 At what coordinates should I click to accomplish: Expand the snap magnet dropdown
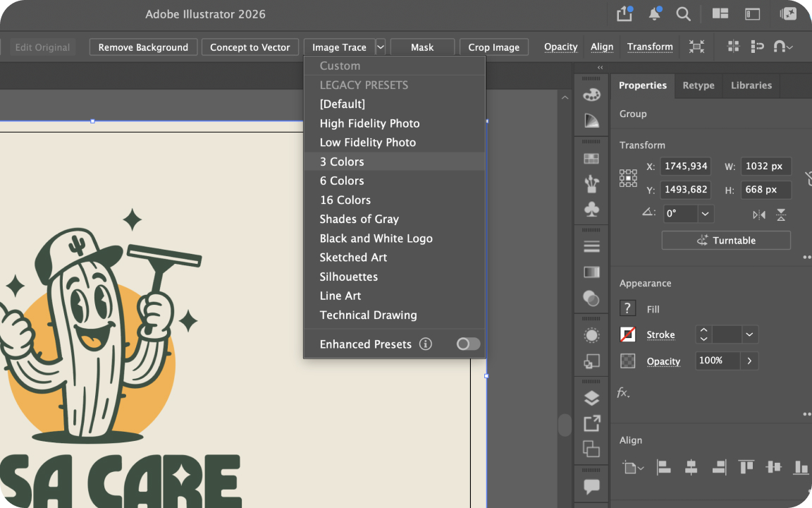(x=789, y=47)
